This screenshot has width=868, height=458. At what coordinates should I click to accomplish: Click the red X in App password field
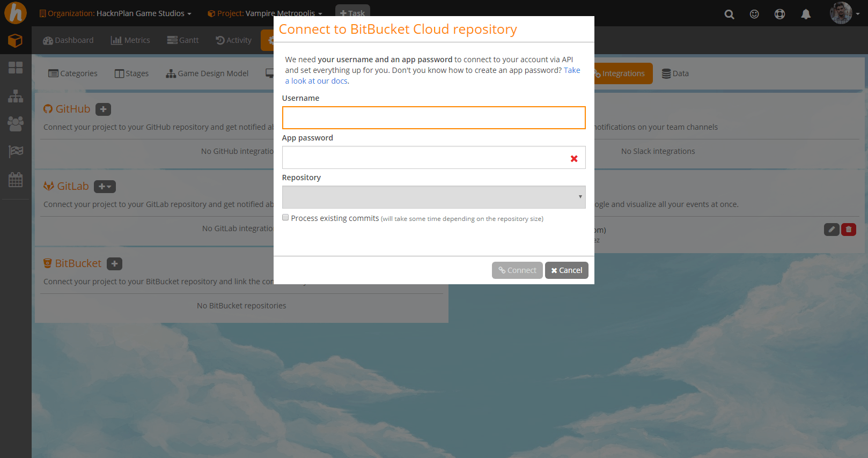click(x=574, y=159)
